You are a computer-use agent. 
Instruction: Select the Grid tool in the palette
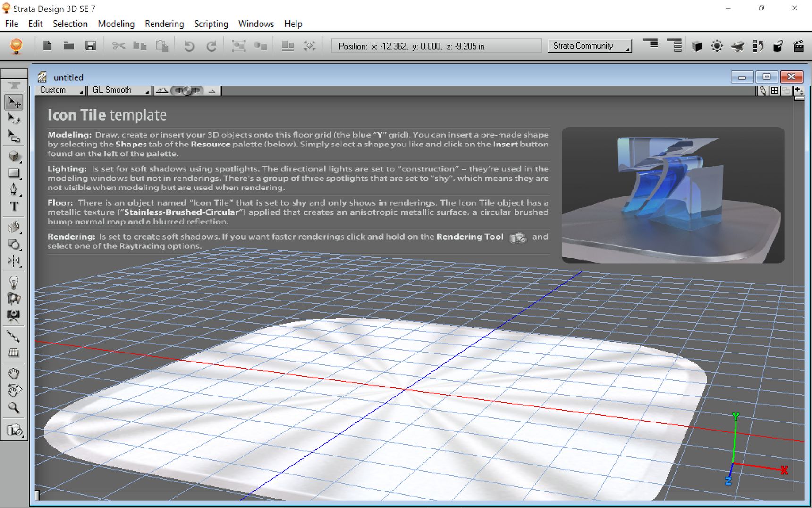14,353
